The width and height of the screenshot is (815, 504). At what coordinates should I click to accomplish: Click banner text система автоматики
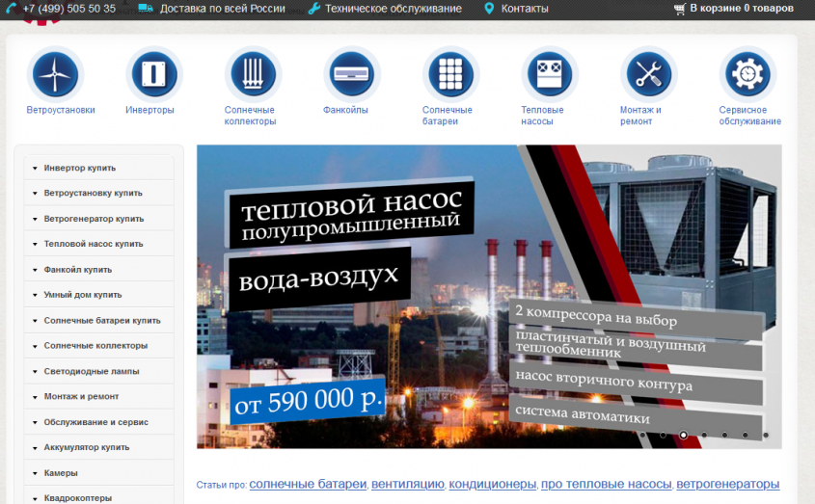(583, 414)
